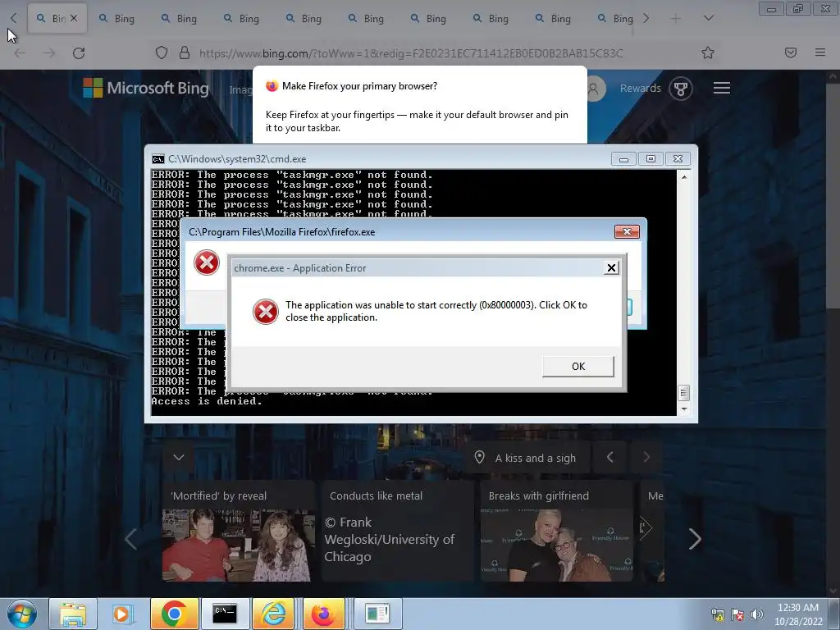840x630 pixels.
Task: Switch to the third Bing tab
Action: [180, 19]
